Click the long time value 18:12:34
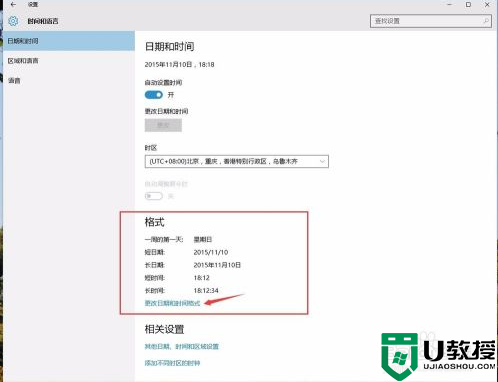498x382 pixels. pyautogui.click(x=206, y=290)
